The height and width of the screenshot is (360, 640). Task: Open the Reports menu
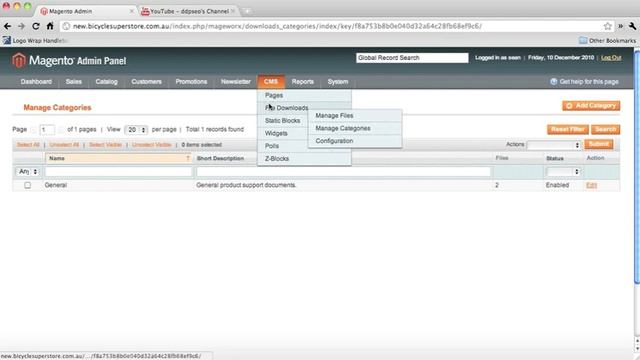tap(302, 82)
